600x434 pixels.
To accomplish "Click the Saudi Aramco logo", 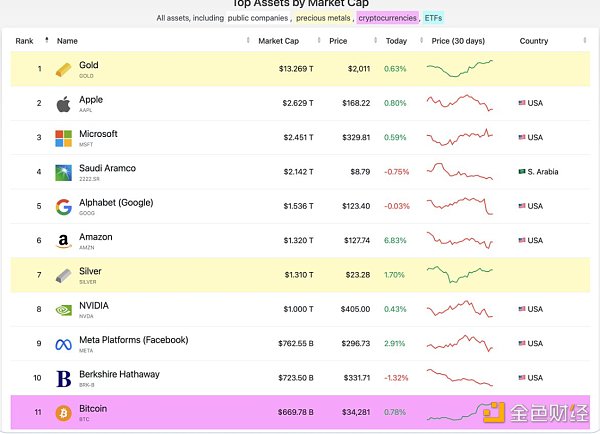I will coord(63,172).
